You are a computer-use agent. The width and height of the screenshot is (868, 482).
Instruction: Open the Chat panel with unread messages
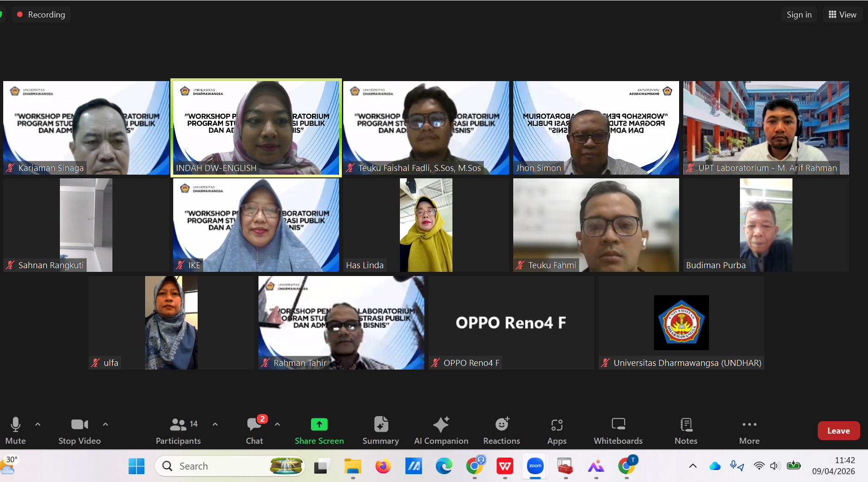point(254,430)
